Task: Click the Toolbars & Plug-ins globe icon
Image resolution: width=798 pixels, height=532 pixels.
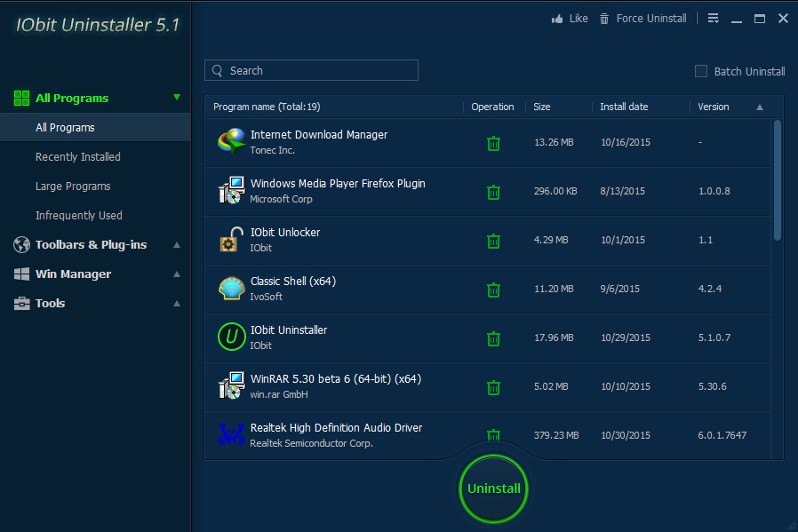Action: point(21,244)
